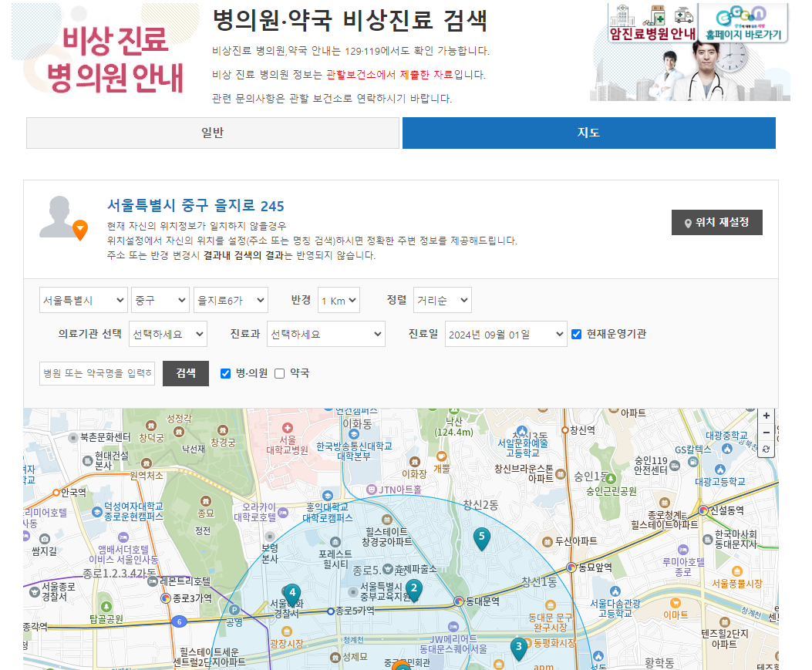The width and height of the screenshot is (812, 670).
Task: Open the 을지로6가 neighborhood dropdown
Action: pyautogui.click(x=231, y=301)
